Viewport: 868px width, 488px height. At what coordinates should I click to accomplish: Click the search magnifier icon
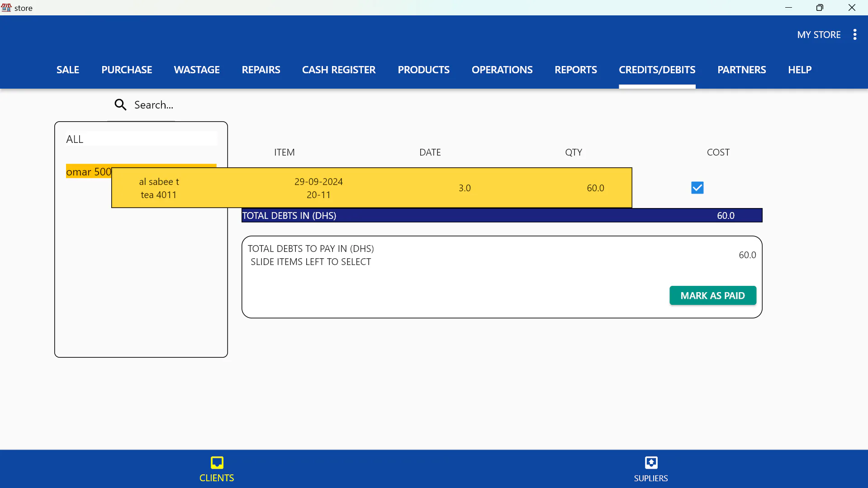click(120, 105)
